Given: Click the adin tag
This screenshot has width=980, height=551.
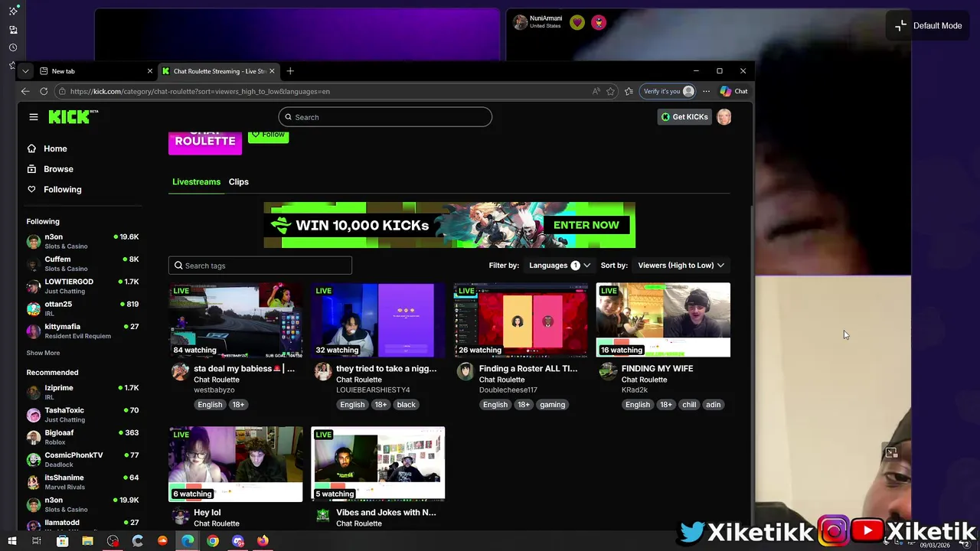Looking at the screenshot, I should pos(713,405).
